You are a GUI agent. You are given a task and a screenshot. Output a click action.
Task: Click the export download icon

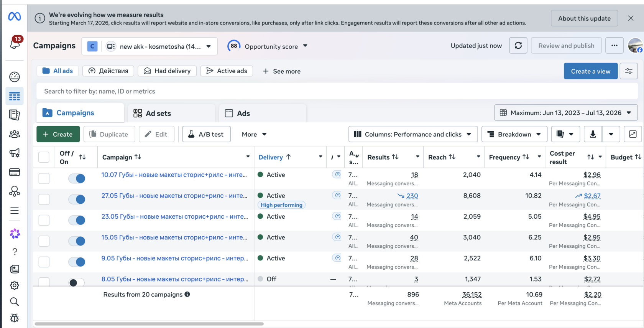point(593,134)
